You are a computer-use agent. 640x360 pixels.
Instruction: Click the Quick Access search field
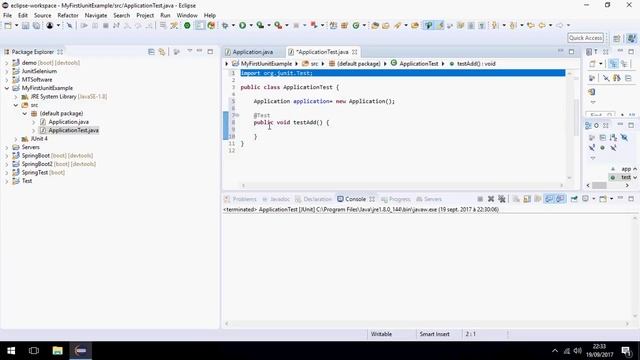585,38
